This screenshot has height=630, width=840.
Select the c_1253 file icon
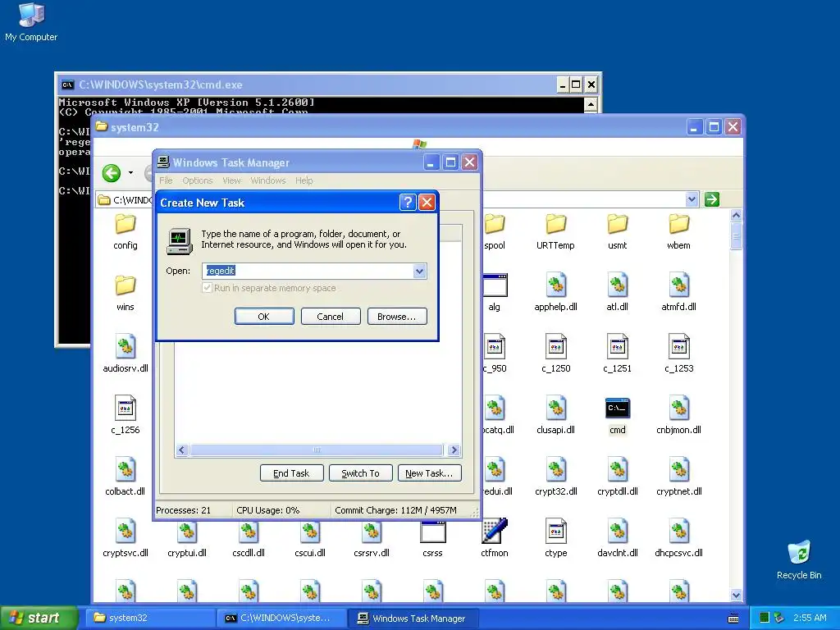pyautogui.click(x=679, y=347)
